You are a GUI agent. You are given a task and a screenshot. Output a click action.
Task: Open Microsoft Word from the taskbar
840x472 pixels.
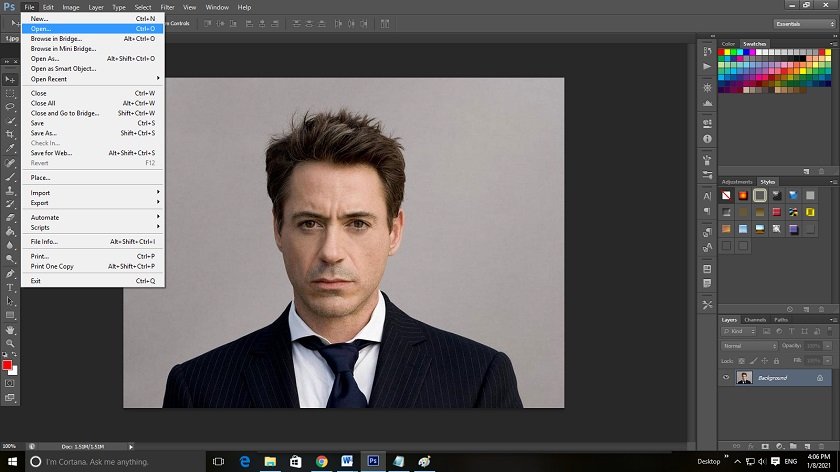(x=347, y=461)
